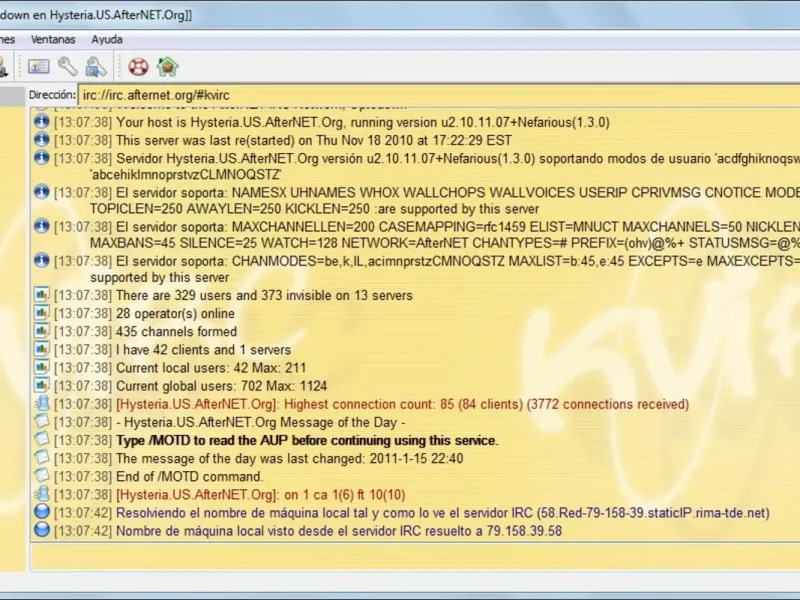The image size is (800, 600).
Task: Click the info icon beside NAMESX UHNAMES line
Action: point(42,192)
